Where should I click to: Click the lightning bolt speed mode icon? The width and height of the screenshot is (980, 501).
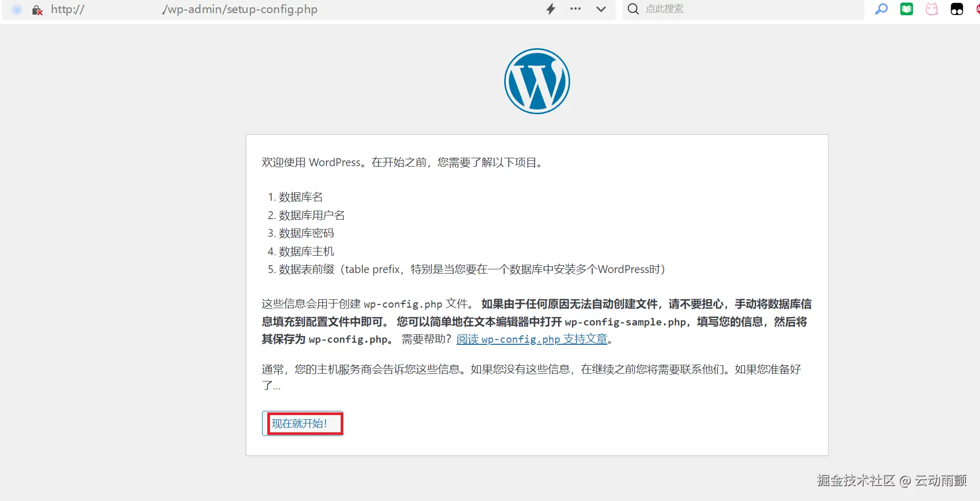point(551,9)
